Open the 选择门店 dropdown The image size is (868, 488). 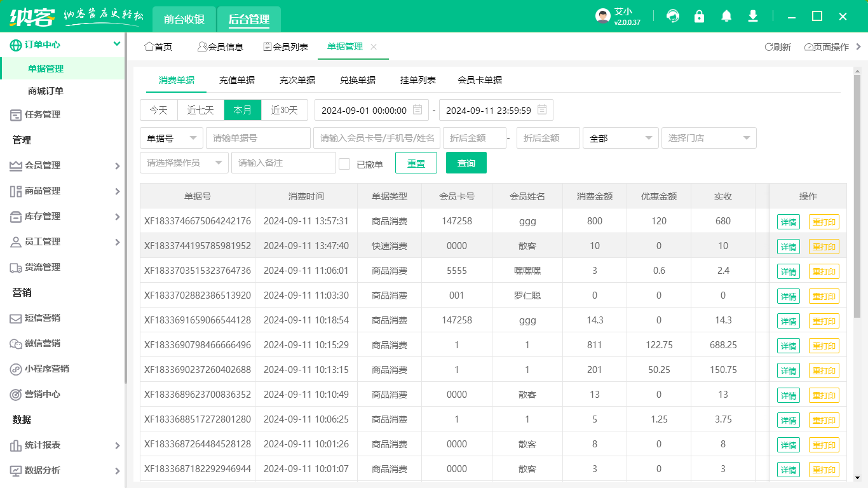click(709, 138)
